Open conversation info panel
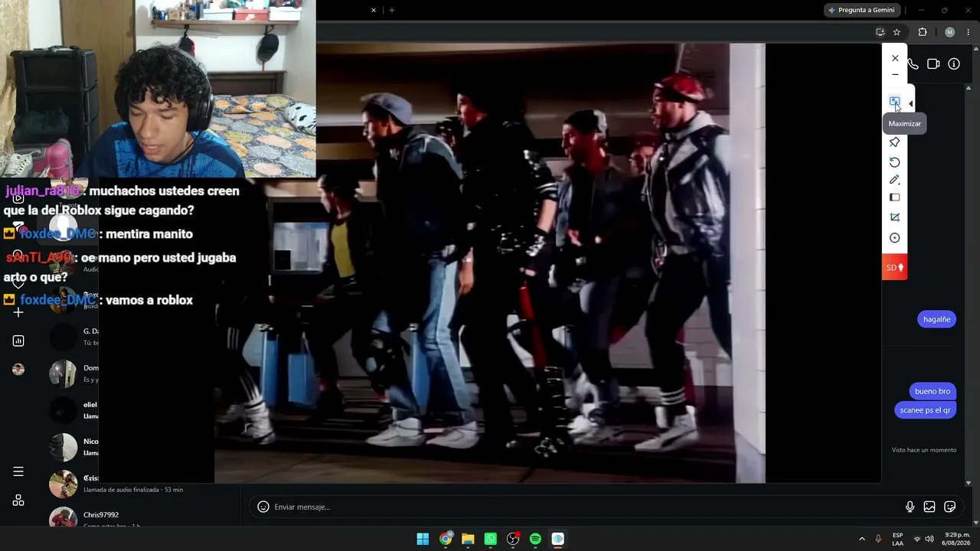The width and height of the screenshot is (980, 551). pos(954,64)
